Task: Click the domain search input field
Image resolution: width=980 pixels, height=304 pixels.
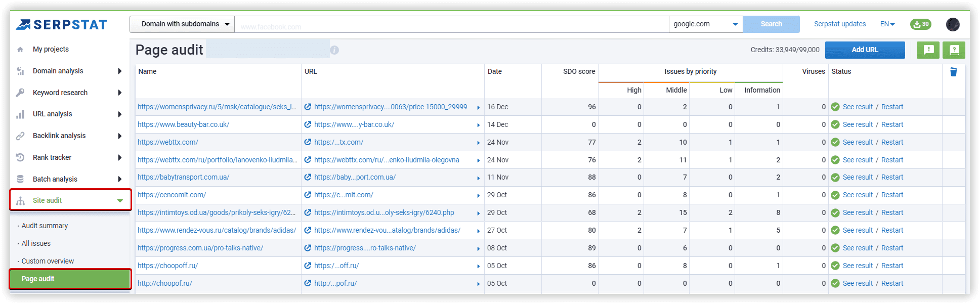Action: pyautogui.click(x=452, y=24)
